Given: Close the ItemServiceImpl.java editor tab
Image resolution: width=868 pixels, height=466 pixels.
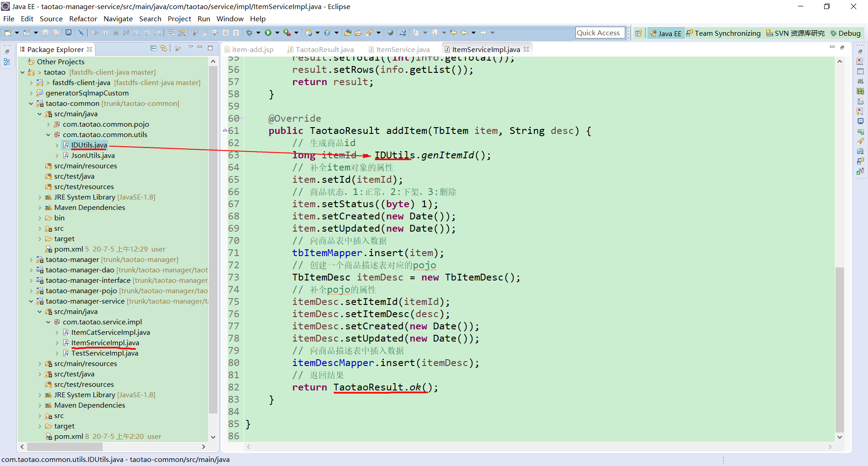Looking at the screenshot, I should (526, 49).
